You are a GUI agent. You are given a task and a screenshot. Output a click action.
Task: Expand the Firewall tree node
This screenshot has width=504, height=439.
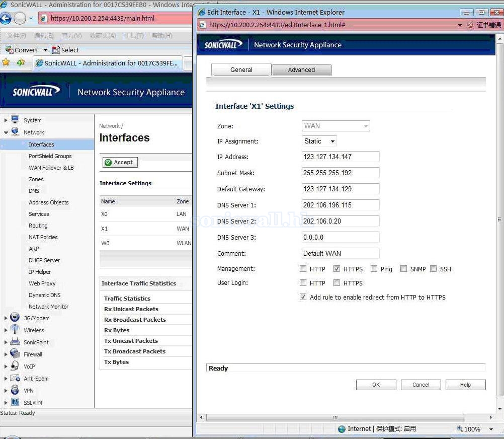click(6, 354)
